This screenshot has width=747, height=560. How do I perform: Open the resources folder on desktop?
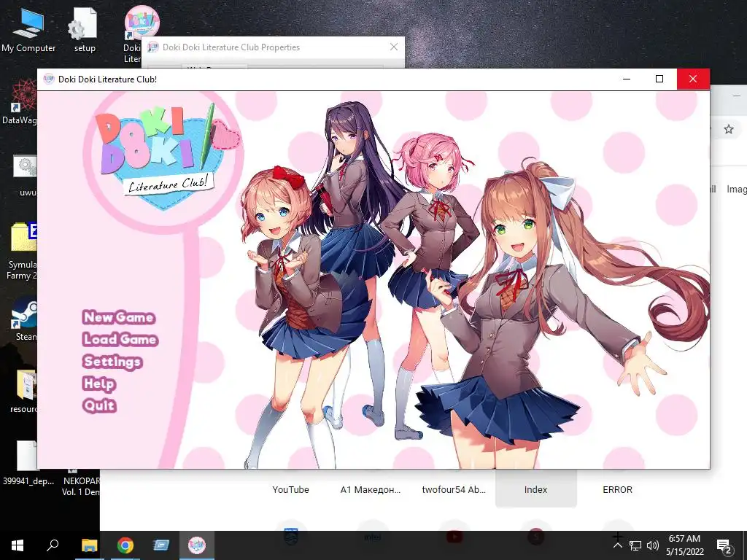tap(24, 392)
